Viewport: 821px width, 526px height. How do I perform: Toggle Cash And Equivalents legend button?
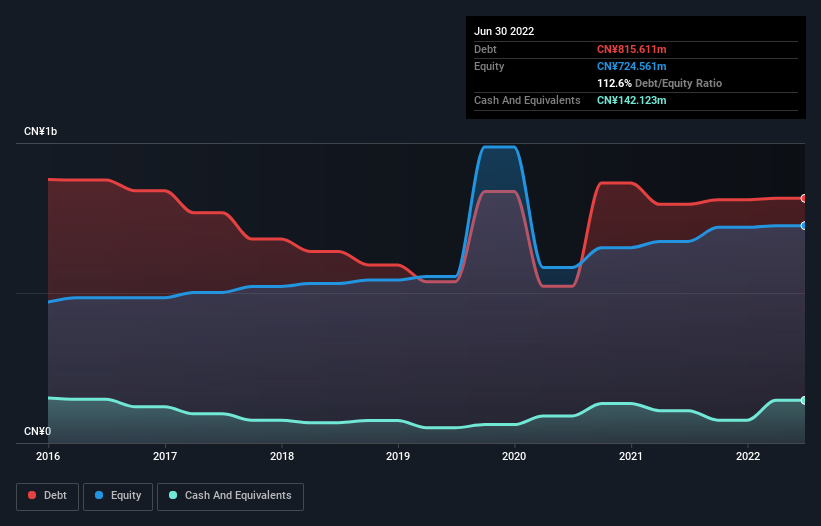(230, 496)
